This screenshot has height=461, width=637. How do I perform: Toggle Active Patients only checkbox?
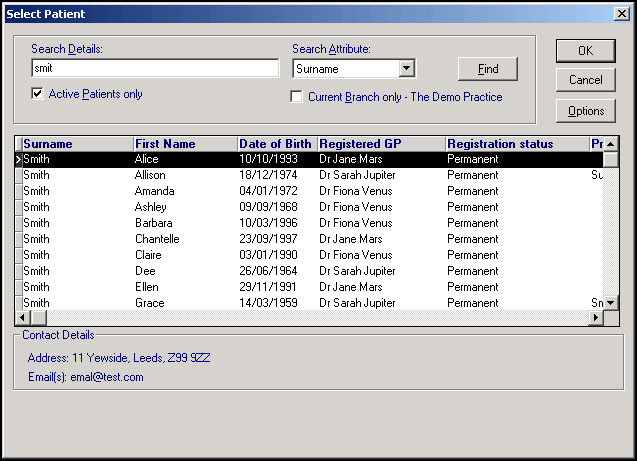[x=38, y=94]
